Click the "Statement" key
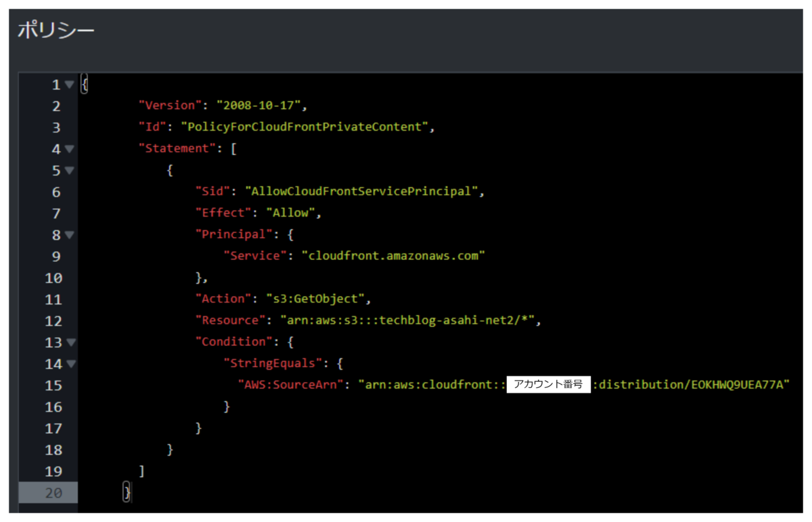 coord(179,148)
